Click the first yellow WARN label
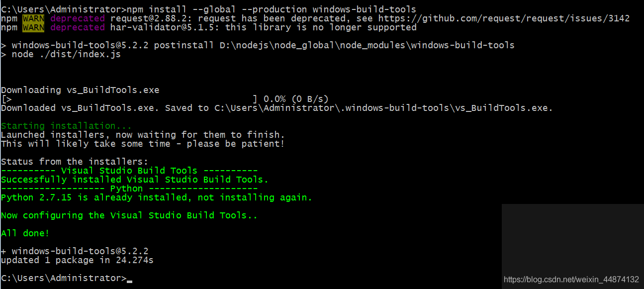This screenshot has height=289, width=644. click(x=33, y=18)
